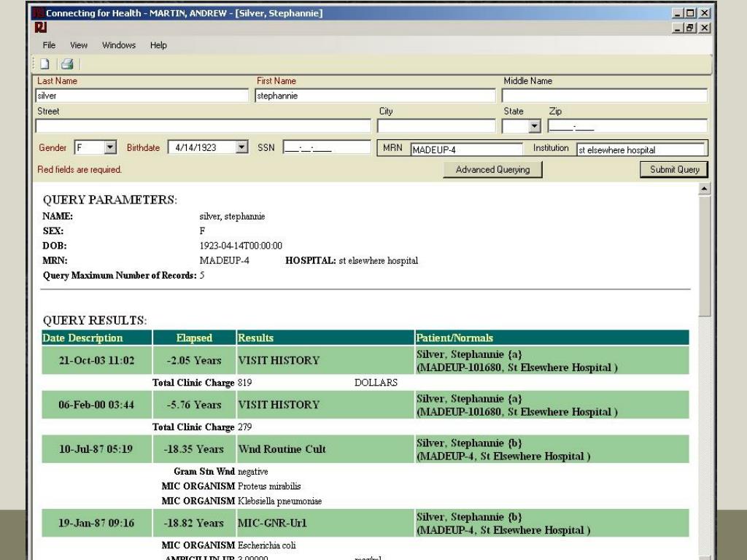Click the Results column header
This screenshot has width=747, height=560.
point(325,338)
